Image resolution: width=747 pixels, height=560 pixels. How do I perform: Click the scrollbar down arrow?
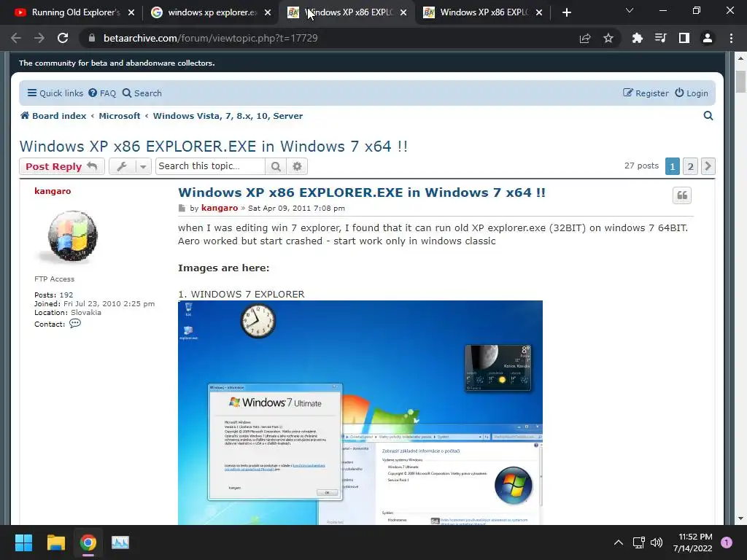pyautogui.click(x=740, y=518)
